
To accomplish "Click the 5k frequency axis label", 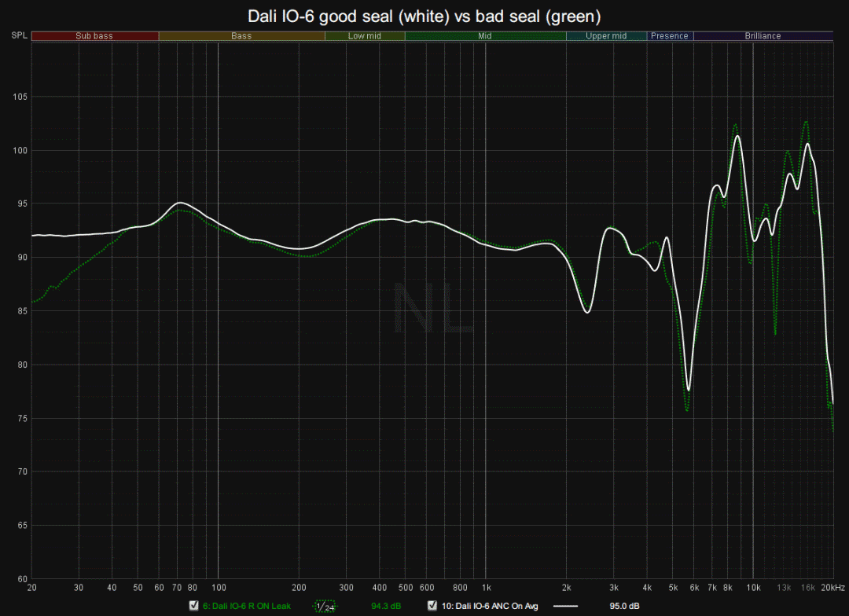I will tap(673, 587).
